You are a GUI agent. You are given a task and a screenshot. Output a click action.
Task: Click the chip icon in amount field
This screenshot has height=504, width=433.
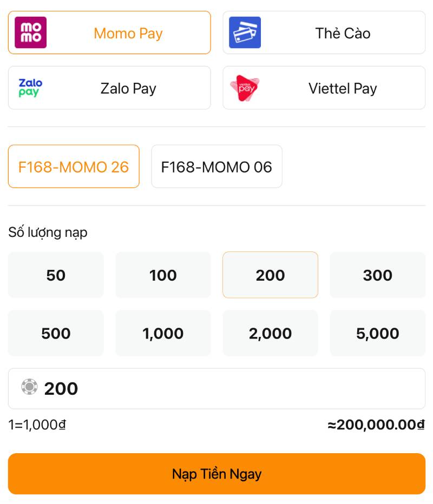29,387
